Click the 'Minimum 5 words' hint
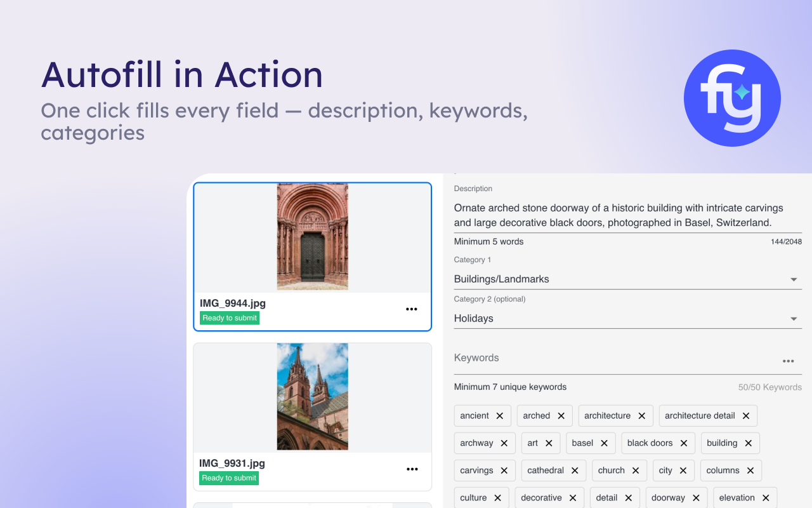 (x=489, y=242)
